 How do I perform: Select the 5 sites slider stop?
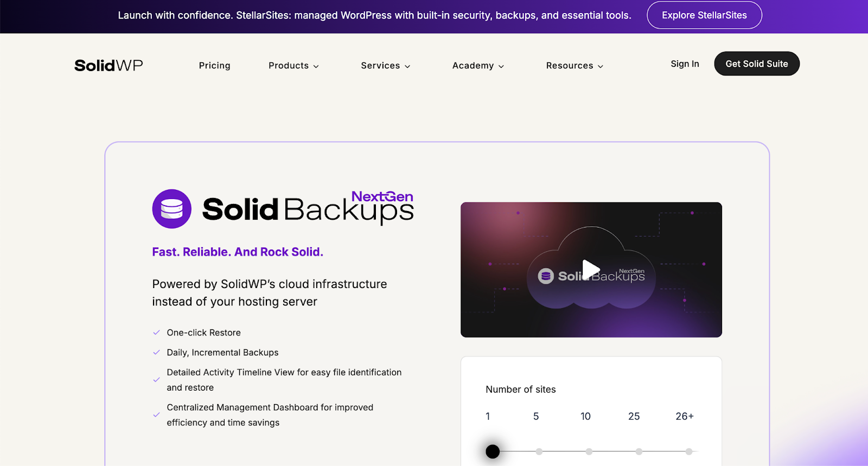(x=539, y=451)
